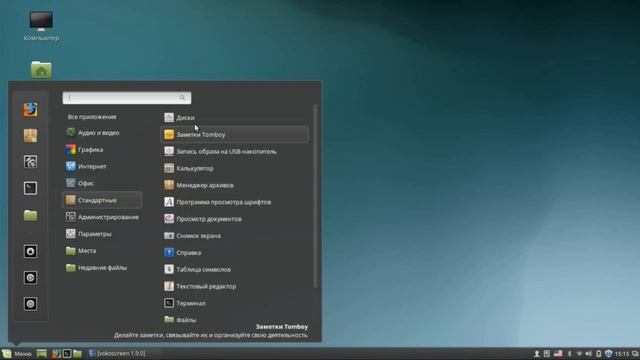Click the Shut Down icon in sidebar
The image size is (640, 360).
click(30, 304)
